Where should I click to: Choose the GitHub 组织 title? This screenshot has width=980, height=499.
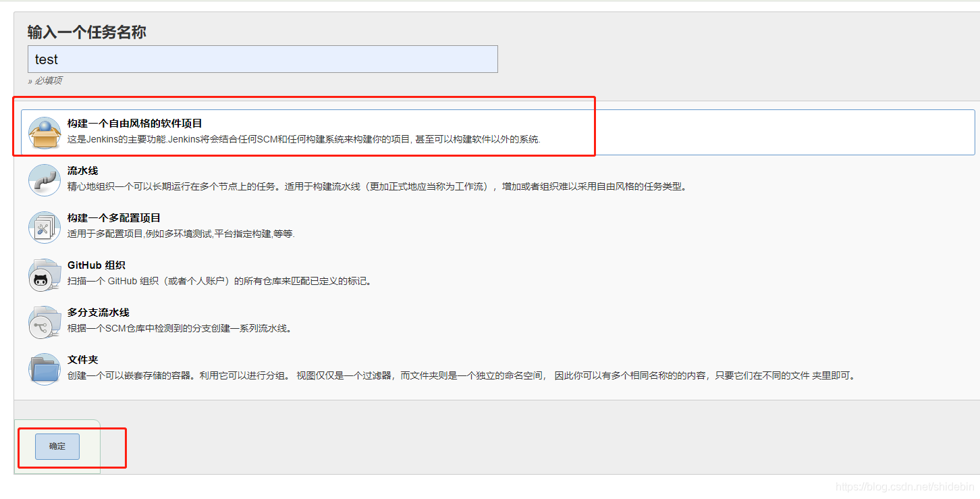(97, 265)
